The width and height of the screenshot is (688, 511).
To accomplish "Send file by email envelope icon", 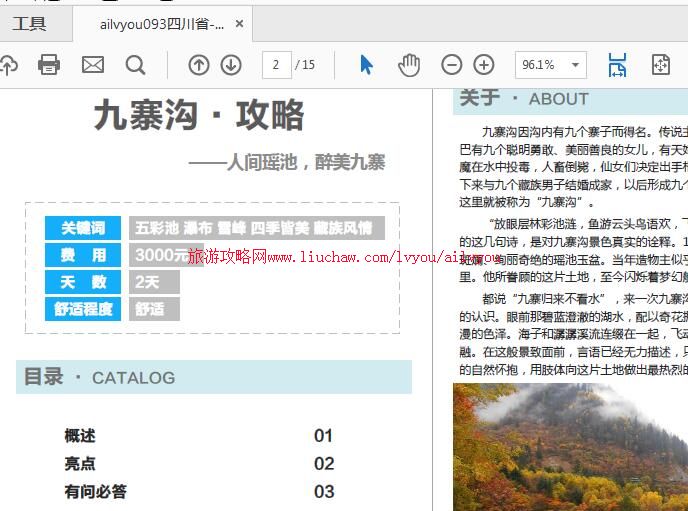I will [x=92, y=65].
